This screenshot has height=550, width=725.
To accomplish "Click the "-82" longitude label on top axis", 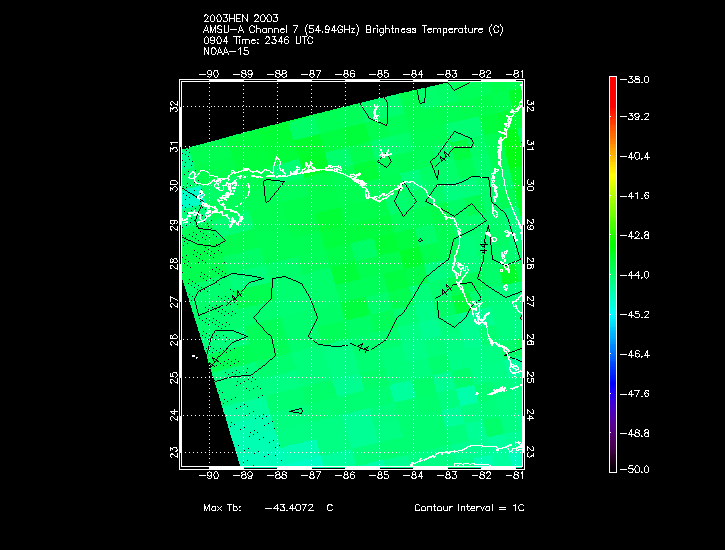I will (x=481, y=74).
